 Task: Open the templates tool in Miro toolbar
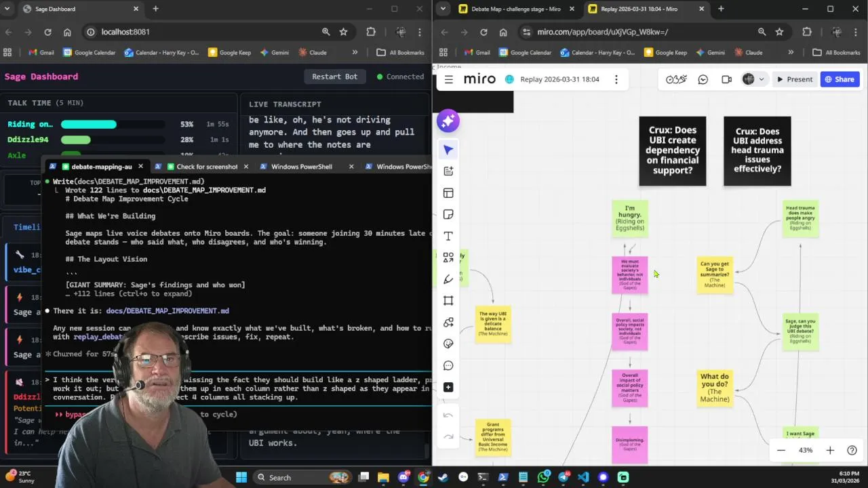(448, 193)
